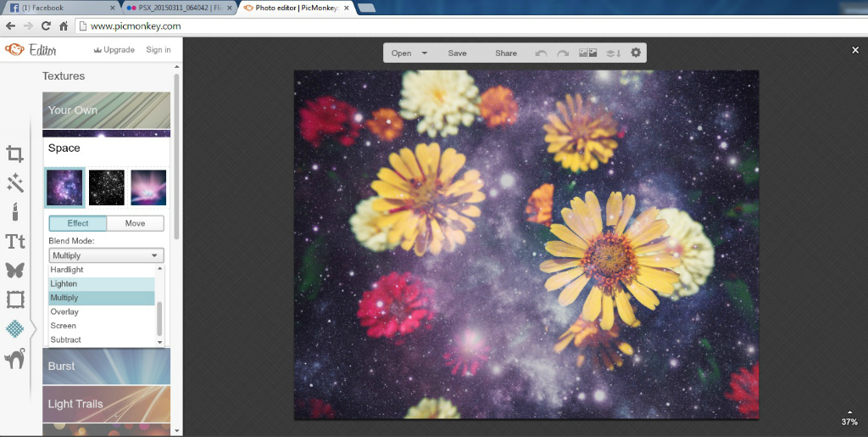The height and width of the screenshot is (437, 868).
Task: Open the Touch Up lipstick icon
Action: (15, 211)
